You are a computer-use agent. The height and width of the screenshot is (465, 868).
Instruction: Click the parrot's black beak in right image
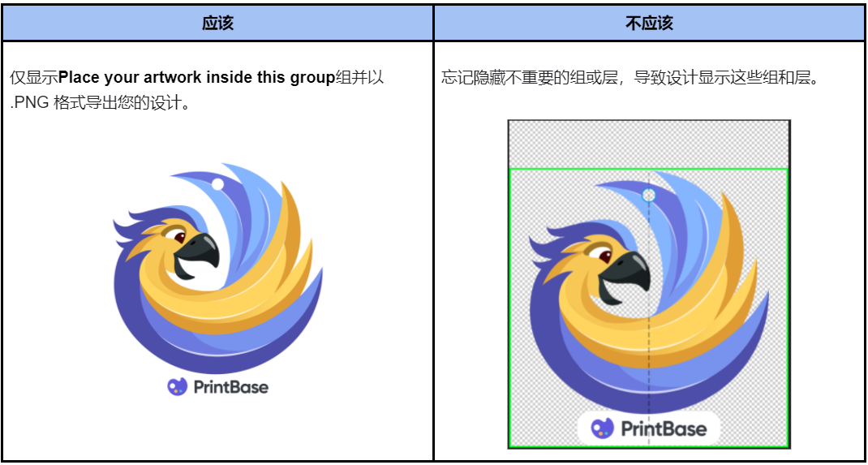click(x=625, y=273)
